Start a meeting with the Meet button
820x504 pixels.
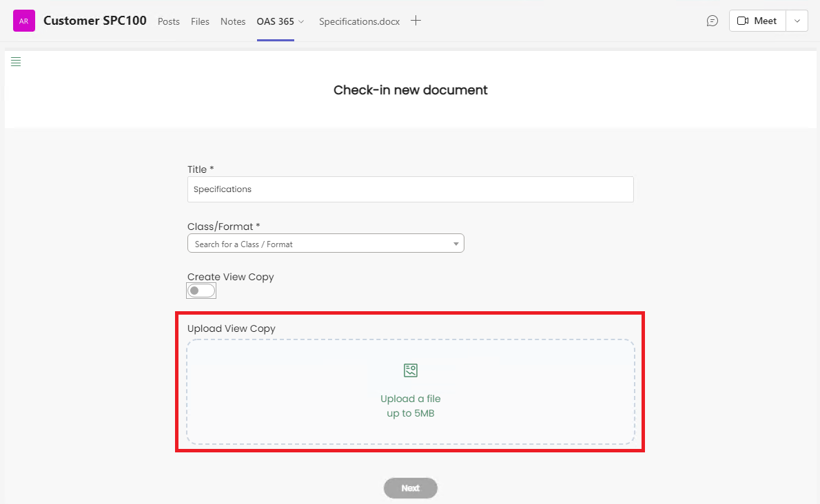757,21
